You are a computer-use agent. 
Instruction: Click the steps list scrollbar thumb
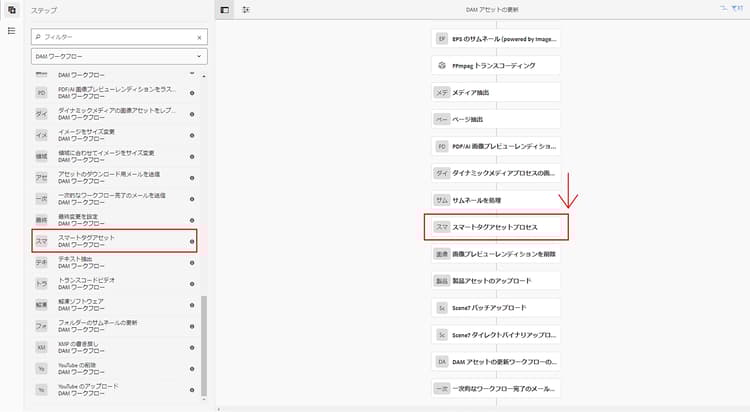(204, 346)
